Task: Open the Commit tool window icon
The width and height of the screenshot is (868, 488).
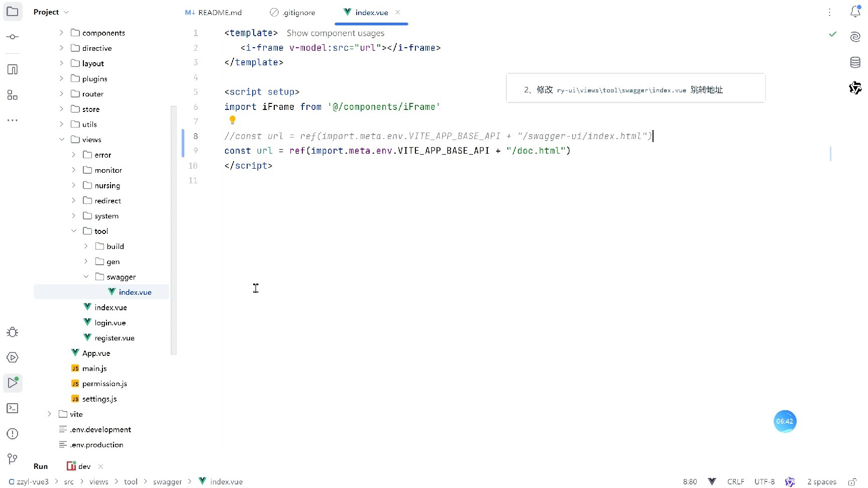Action: click(x=13, y=37)
